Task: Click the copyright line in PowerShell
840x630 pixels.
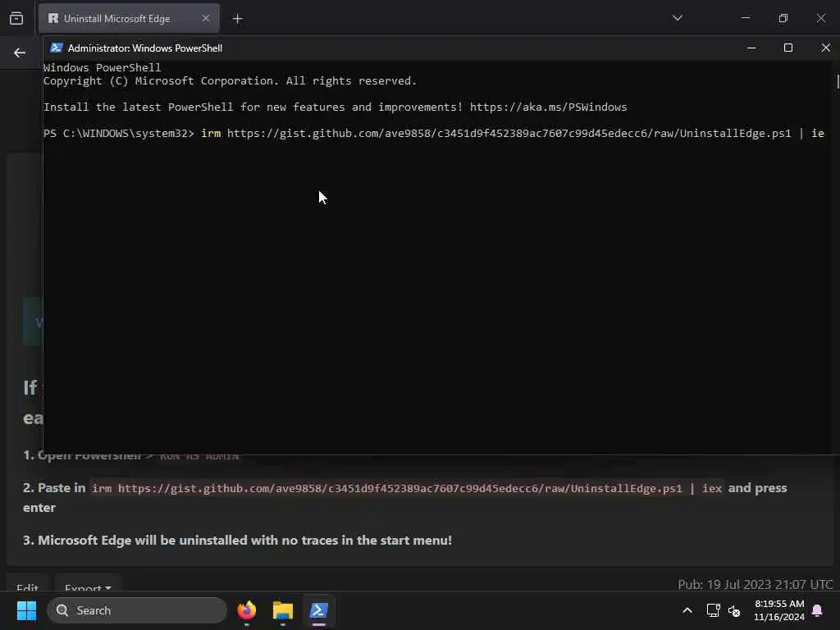Action: click(230, 81)
